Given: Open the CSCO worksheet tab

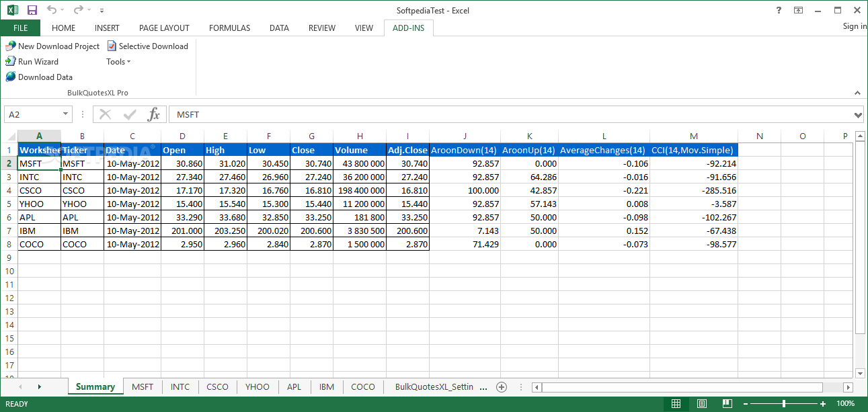Looking at the screenshot, I should coord(217,386).
